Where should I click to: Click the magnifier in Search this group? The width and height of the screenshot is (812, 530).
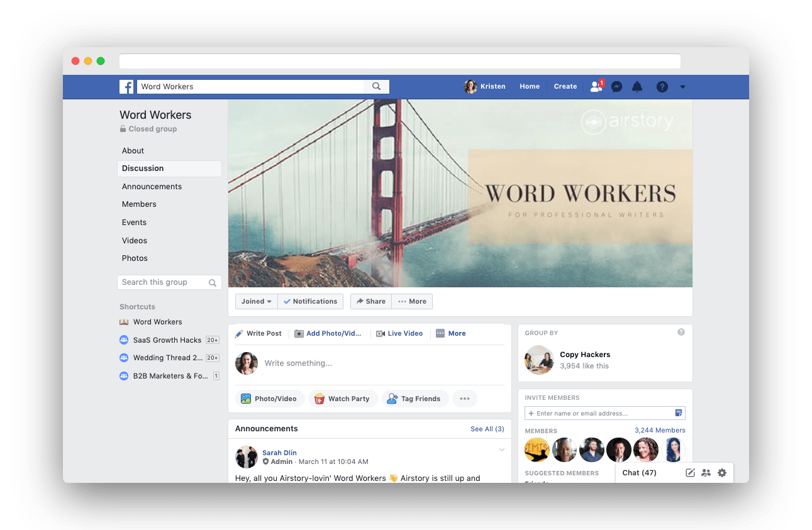(x=213, y=283)
